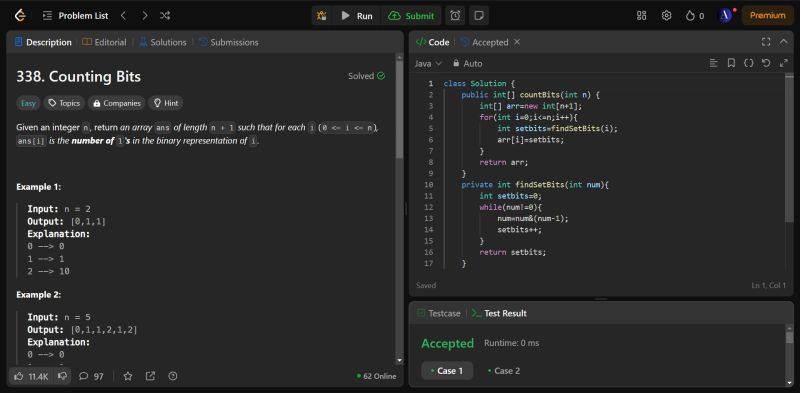800x393 pixels.
Task: Click the 'Ln 1, Col 1' status text
Action: click(x=769, y=285)
